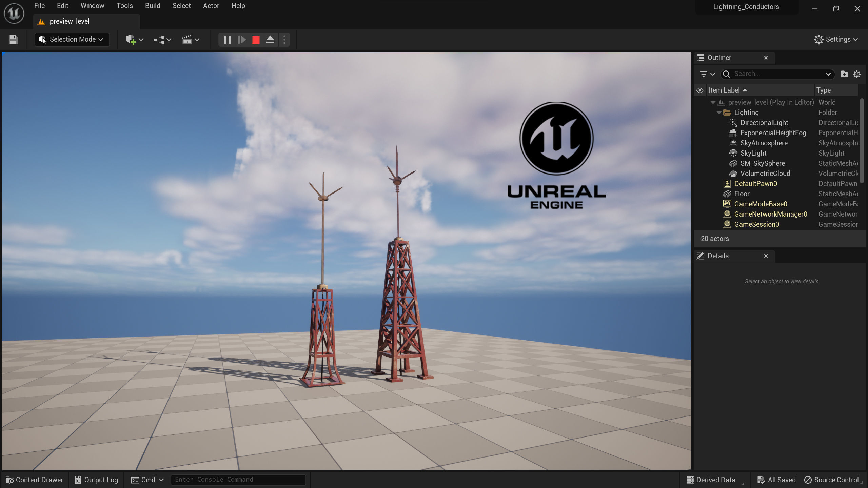Open the Build menu
The image size is (868, 488).
153,6
